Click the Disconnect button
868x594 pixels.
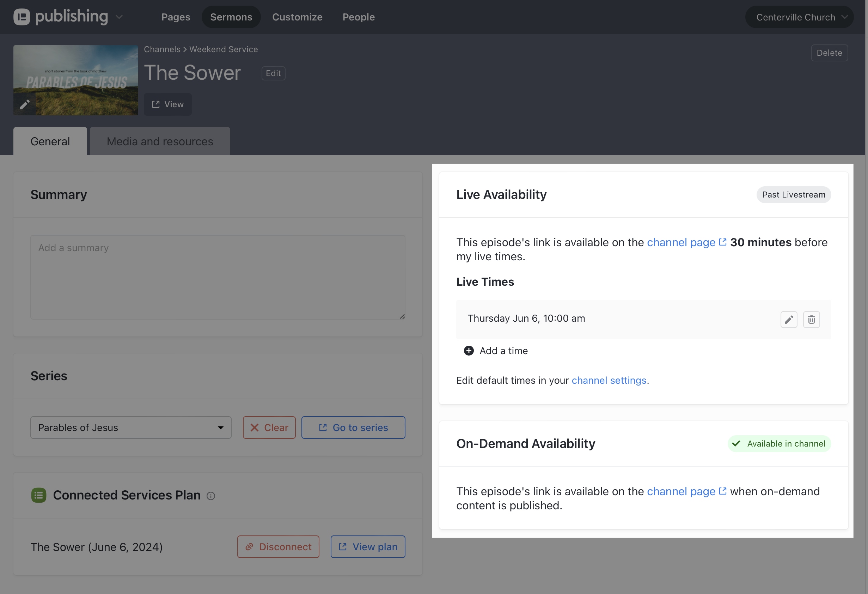click(x=278, y=546)
